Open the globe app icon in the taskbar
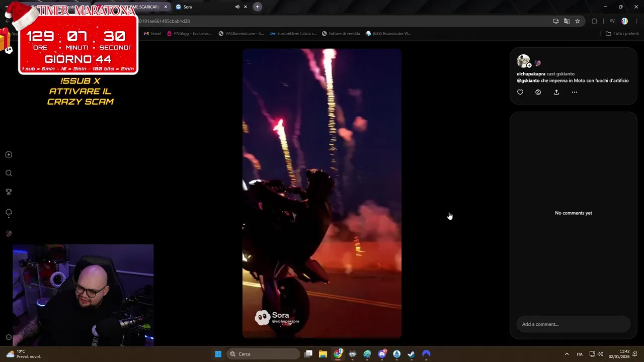This screenshot has height=362, width=644. [367, 354]
